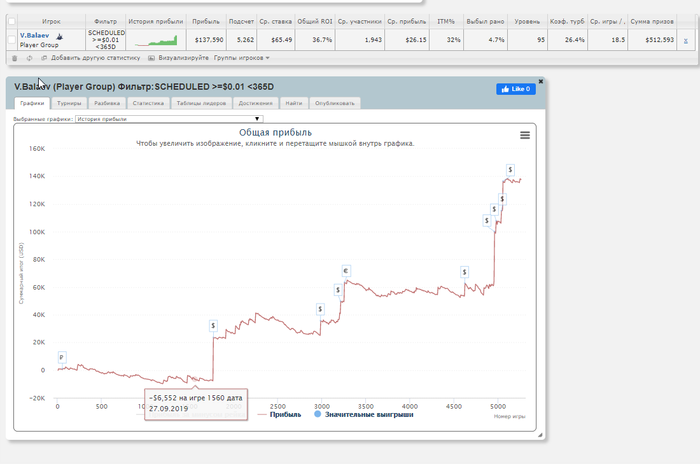This screenshot has height=464, width=700.
Task: Tick the select-all checkbox in table header
Action: 12,21
